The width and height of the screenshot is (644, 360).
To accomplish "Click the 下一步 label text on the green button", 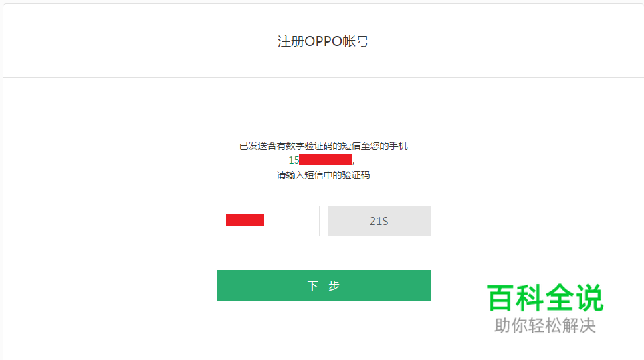I will (x=323, y=285).
